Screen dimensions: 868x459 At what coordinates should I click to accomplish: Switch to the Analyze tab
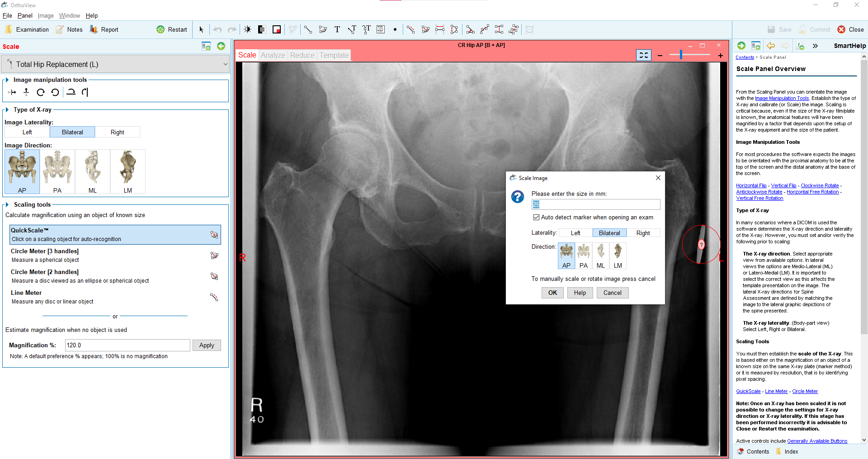click(x=273, y=55)
